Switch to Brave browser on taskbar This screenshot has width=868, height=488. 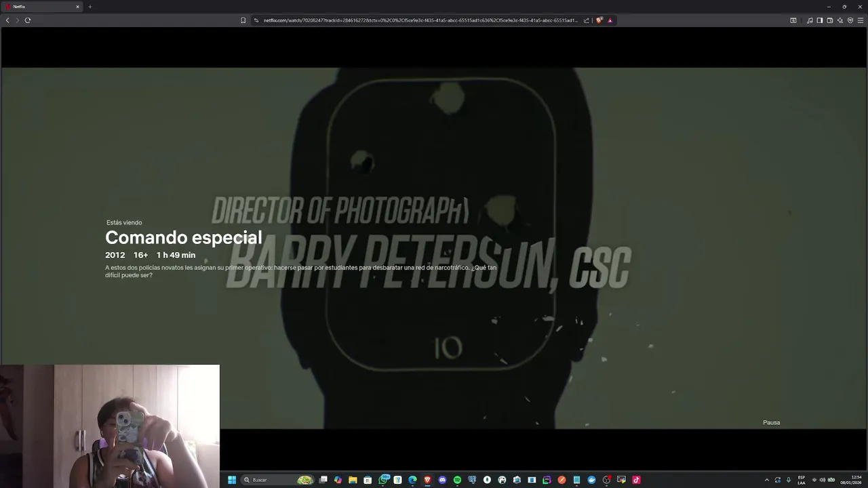tap(427, 480)
